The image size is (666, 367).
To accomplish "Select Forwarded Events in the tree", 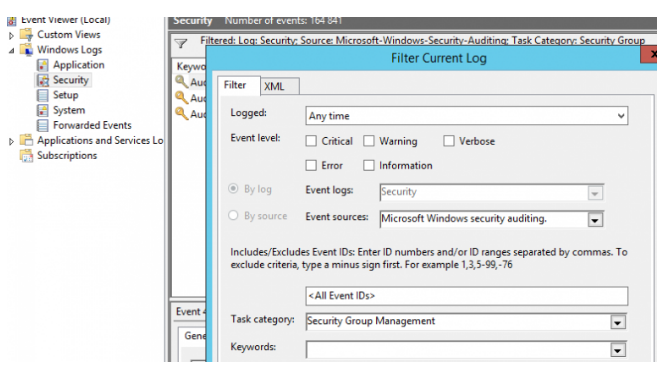I will (x=92, y=125).
